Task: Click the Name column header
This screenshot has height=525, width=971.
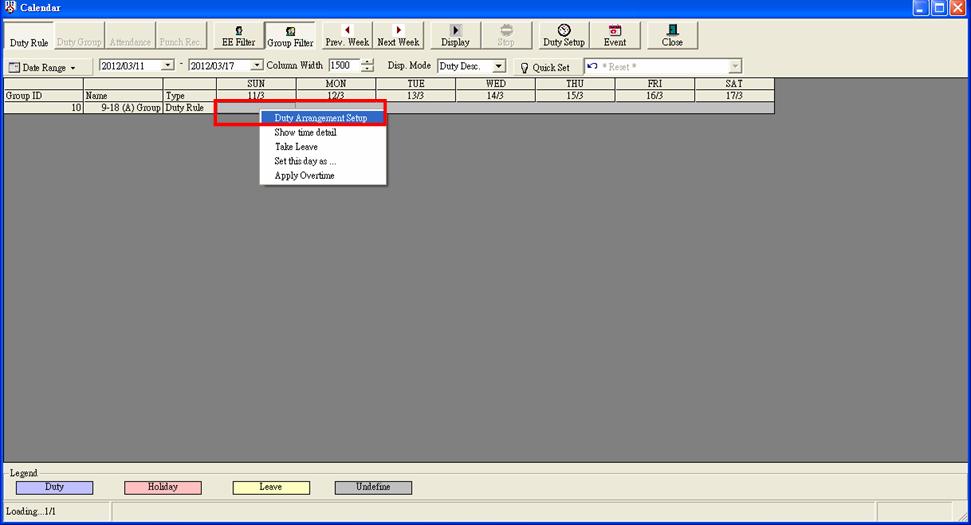Action: (x=123, y=96)
